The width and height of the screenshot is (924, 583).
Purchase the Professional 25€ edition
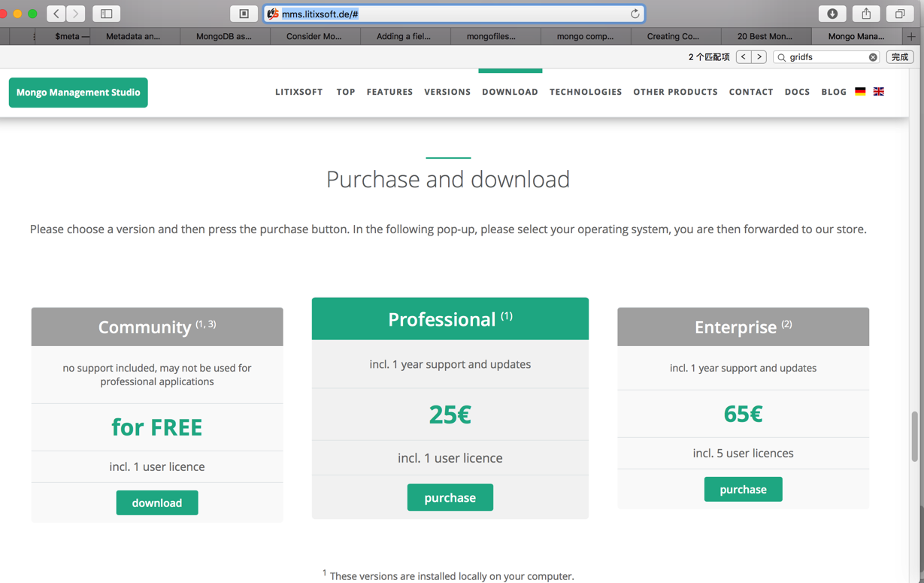coord(450,497)
